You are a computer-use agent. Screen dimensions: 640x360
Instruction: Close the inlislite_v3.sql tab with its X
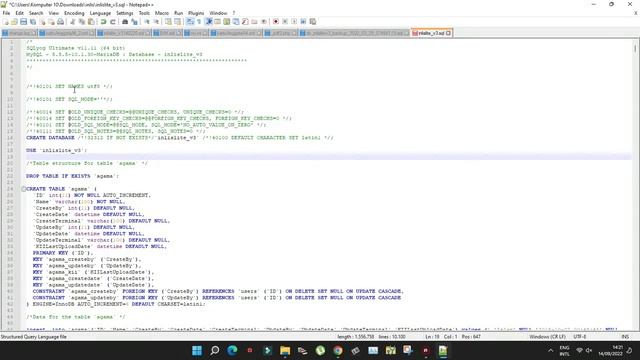[x=448, y=33]
